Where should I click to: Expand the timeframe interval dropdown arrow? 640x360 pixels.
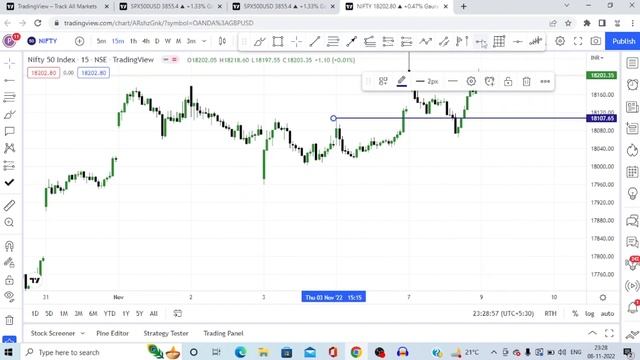(x=204, y=41)
